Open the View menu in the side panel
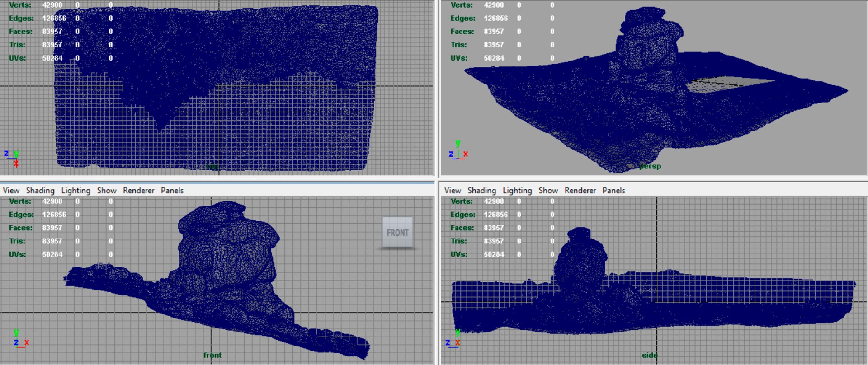 coord(453,191)
